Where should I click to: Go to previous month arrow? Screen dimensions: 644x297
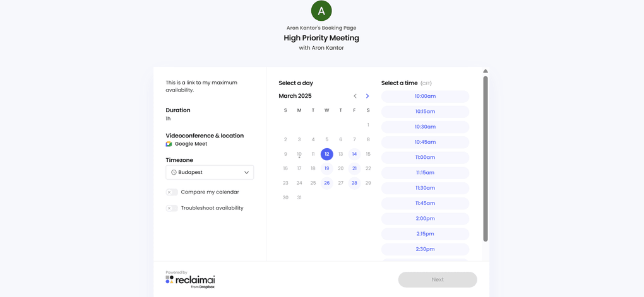(x=355, y=96)
